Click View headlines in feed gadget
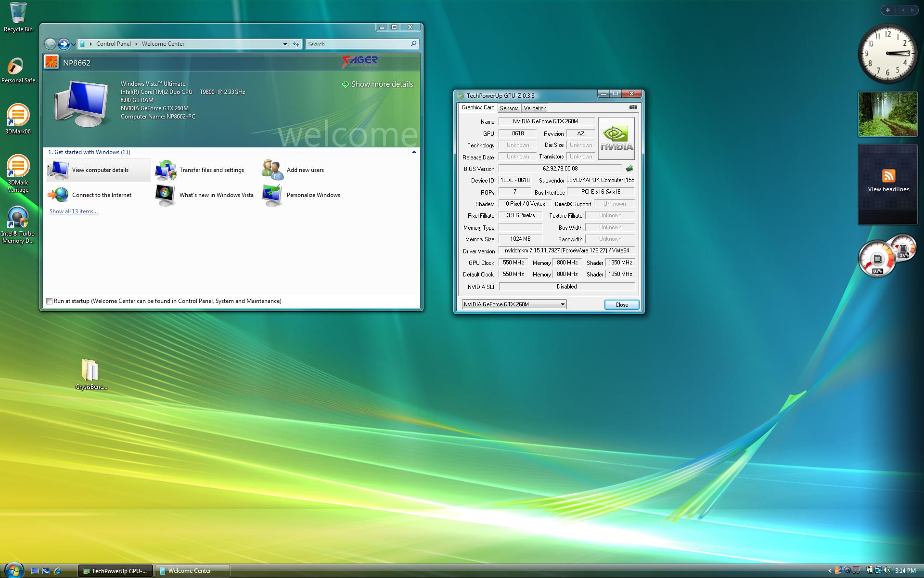 click(x=888, y=189)
